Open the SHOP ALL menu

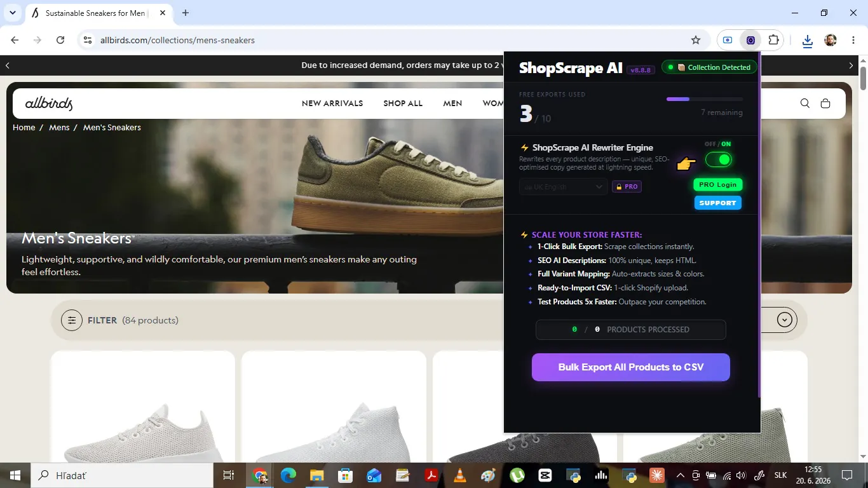[403, 104]
